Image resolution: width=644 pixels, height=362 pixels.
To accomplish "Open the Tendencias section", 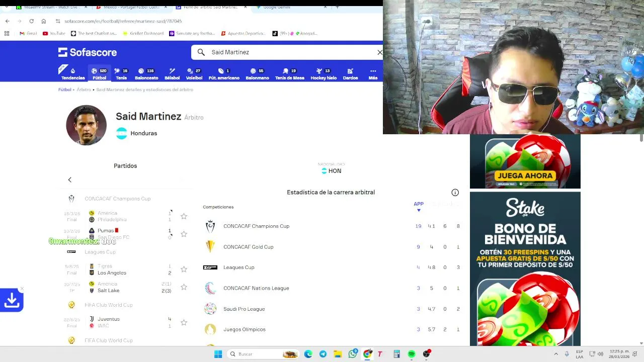I will click(x=73, y=73).
